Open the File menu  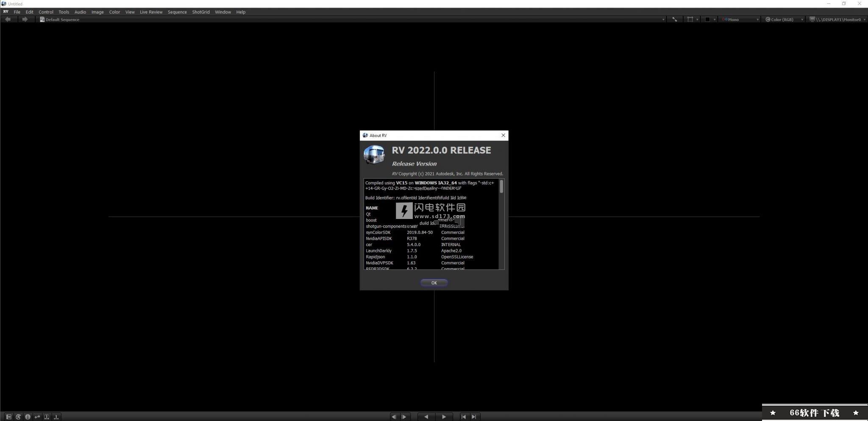17,12
